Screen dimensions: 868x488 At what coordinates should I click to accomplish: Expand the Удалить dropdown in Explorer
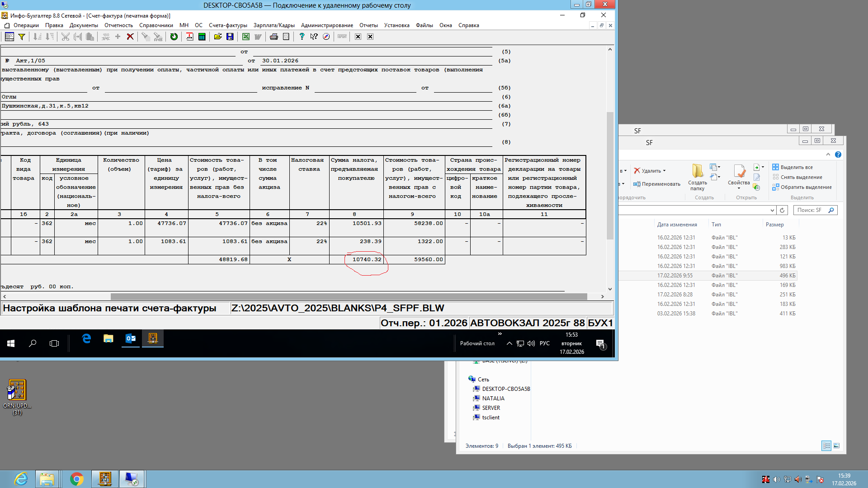point(664,171)
